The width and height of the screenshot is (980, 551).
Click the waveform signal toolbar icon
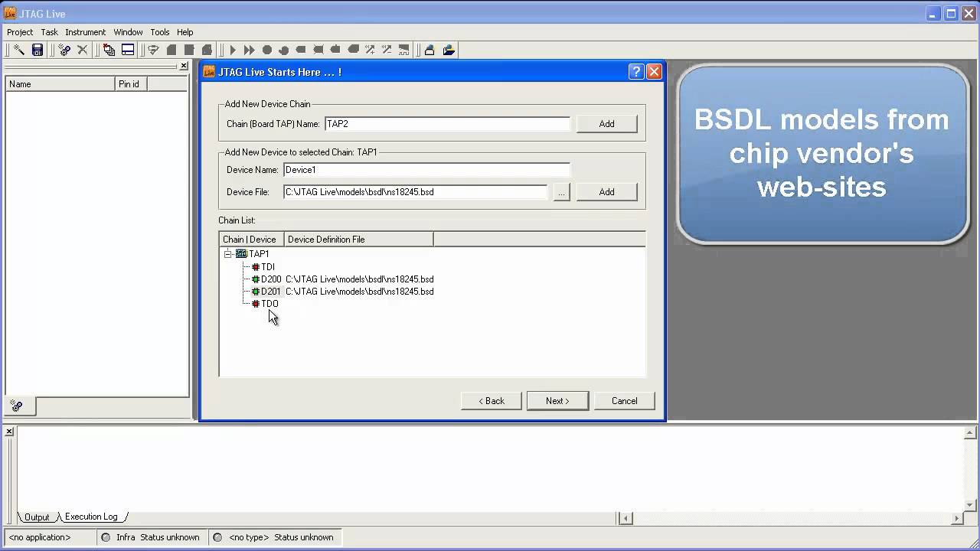click(403, 50)
